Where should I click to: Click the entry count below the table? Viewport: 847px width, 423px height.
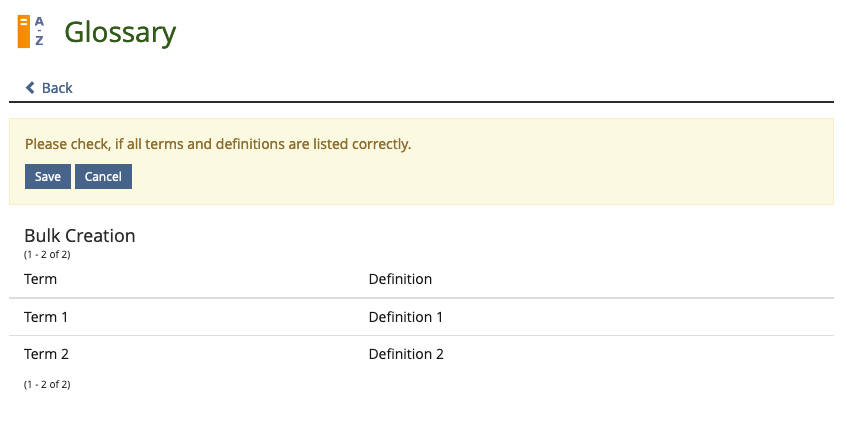click(47, 384)
